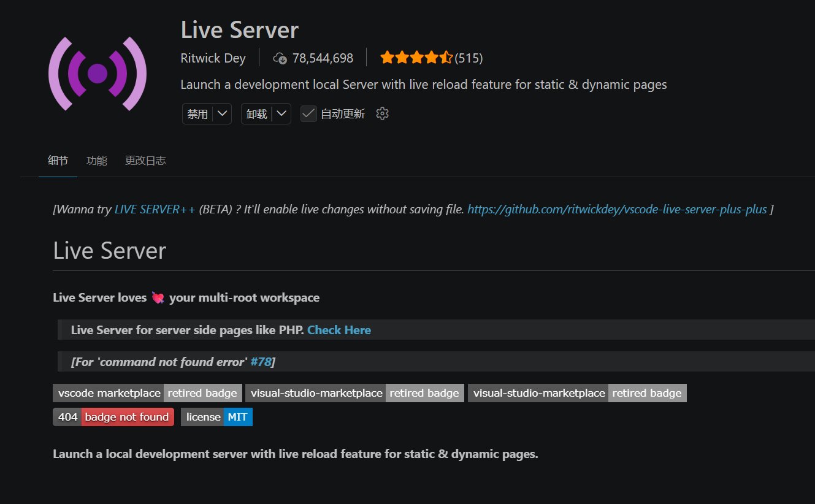Click the 78,544,698 install count
This screenshot has height=504, width=815.
pyautogui.click(x=323, y=58)
